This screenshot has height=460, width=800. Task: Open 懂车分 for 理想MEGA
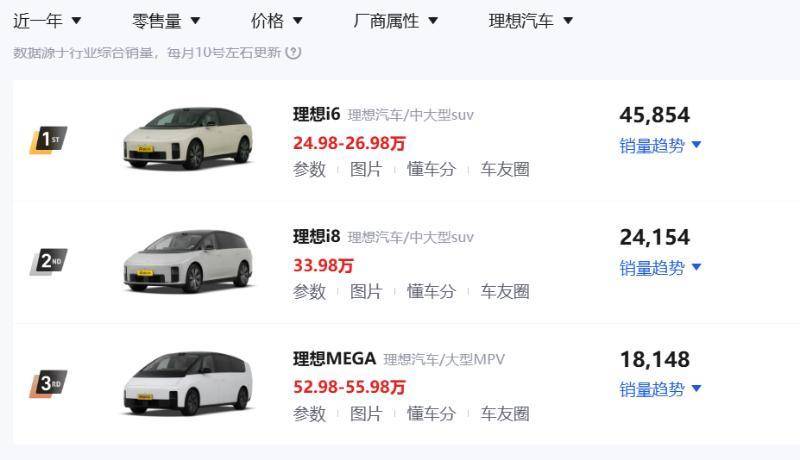[431, 413]
